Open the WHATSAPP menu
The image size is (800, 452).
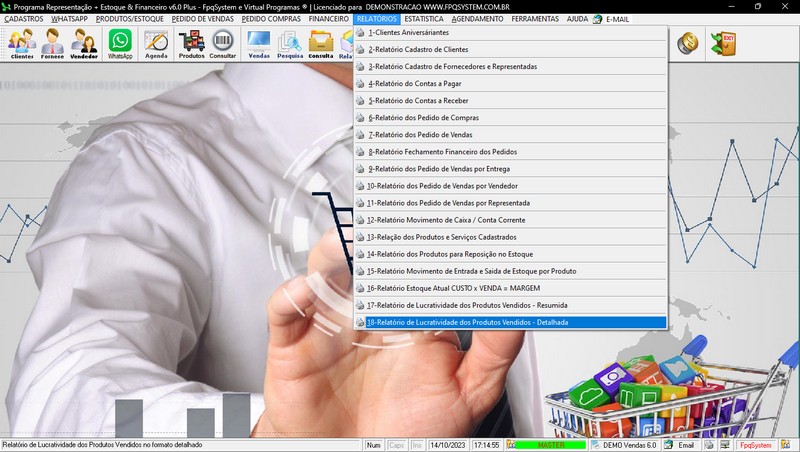[x=69, y=19]
